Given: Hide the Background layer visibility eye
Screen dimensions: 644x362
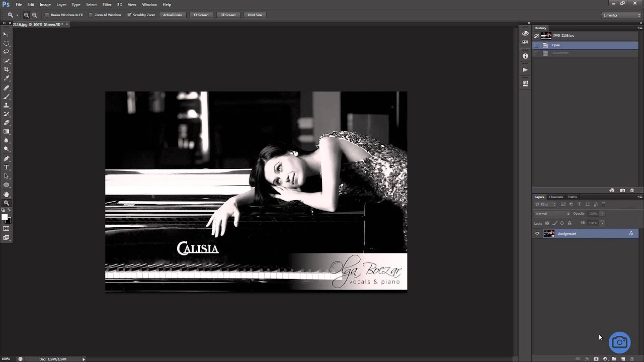Looking at the screenshot, I should point(537,233).
